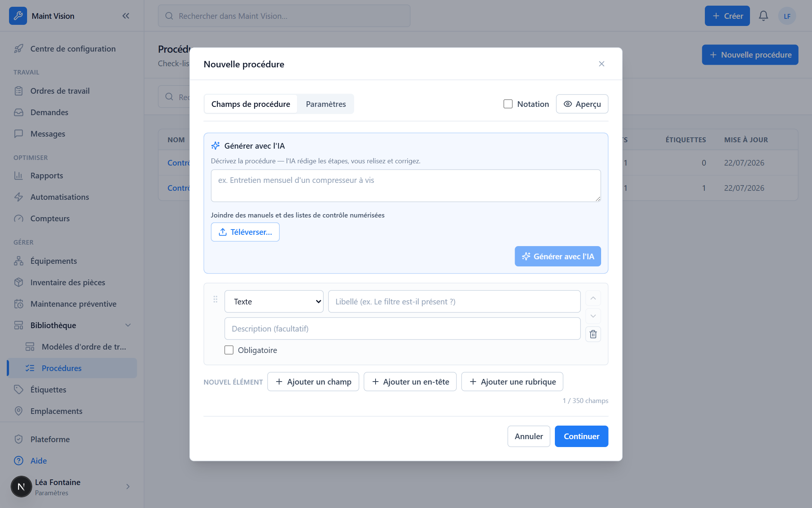Image resolution: width=812 pixels, height=508 pixels.
Task: Open the Texte field type dropdown
Action: pos(274,301)
